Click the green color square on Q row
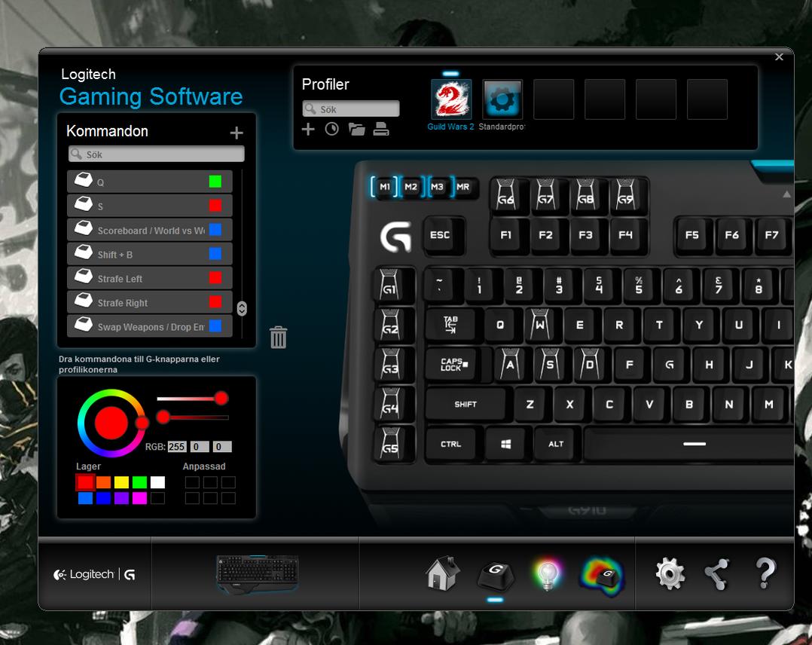 tap(215, 182)
